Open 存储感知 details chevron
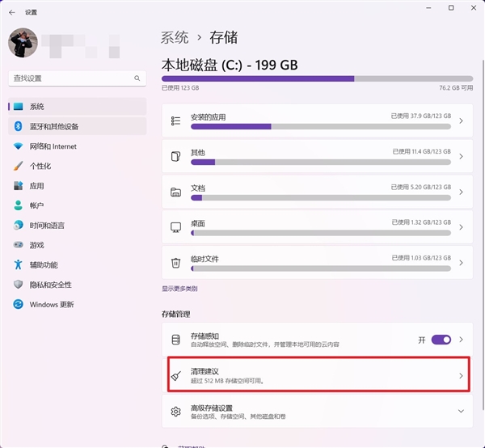Viewport: 485px width, 448px height. tap(462, 340)
